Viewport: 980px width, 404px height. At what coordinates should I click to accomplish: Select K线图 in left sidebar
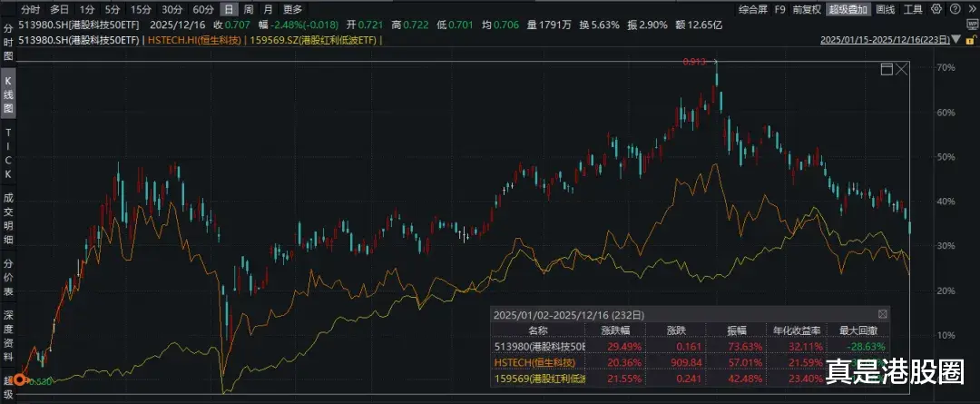[8, 95]
